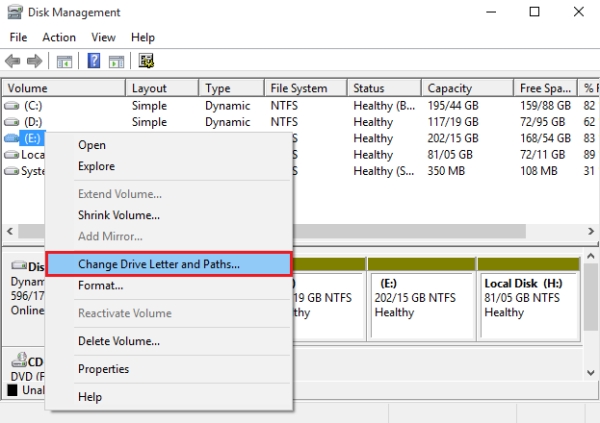Select the (D:) volume drive icon
600x423 pixels.
12,122
